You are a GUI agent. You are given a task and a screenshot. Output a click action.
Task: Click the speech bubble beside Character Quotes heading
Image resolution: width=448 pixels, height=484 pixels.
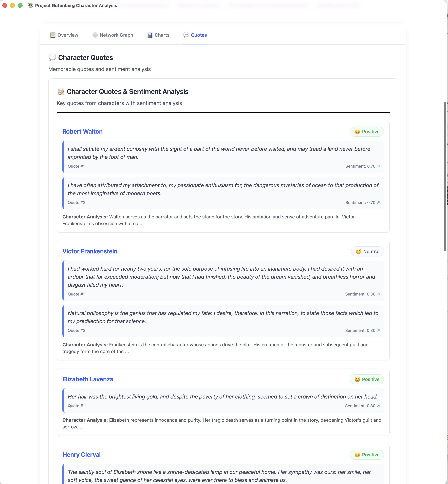[52, 58]
